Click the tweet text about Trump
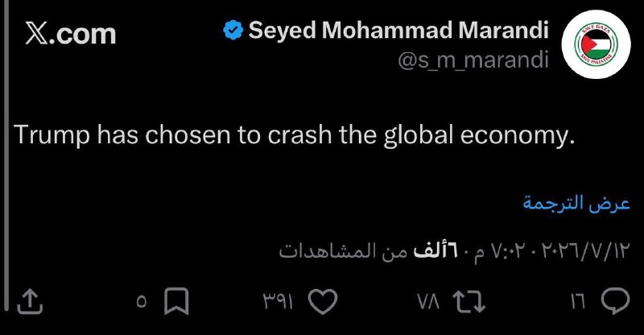 coord(294,134)
